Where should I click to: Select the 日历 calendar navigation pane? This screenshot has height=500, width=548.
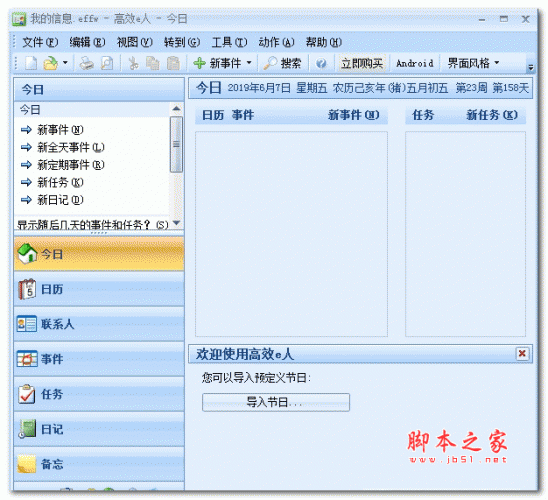(99, 289)
